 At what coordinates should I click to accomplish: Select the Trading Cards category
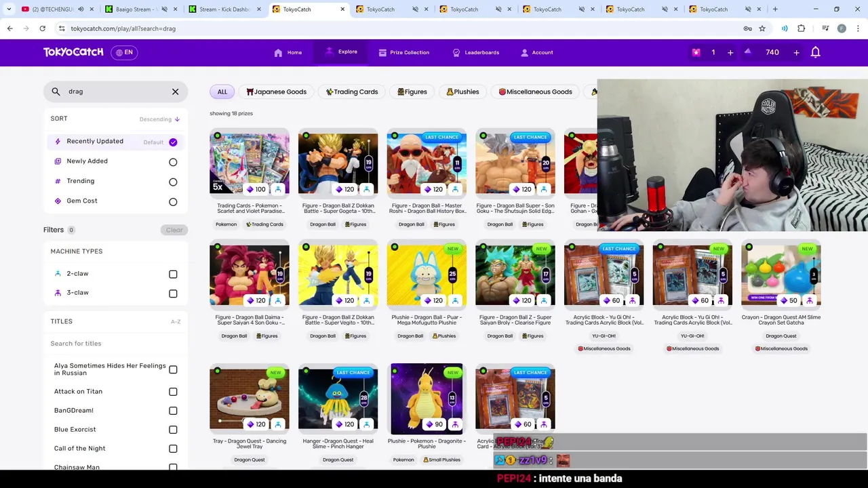[x=352, y=91]
